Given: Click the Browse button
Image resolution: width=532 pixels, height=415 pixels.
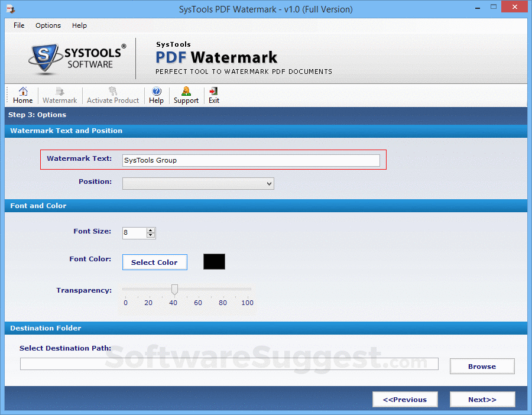Looking at the screenshot, I should tap(482, 367).
